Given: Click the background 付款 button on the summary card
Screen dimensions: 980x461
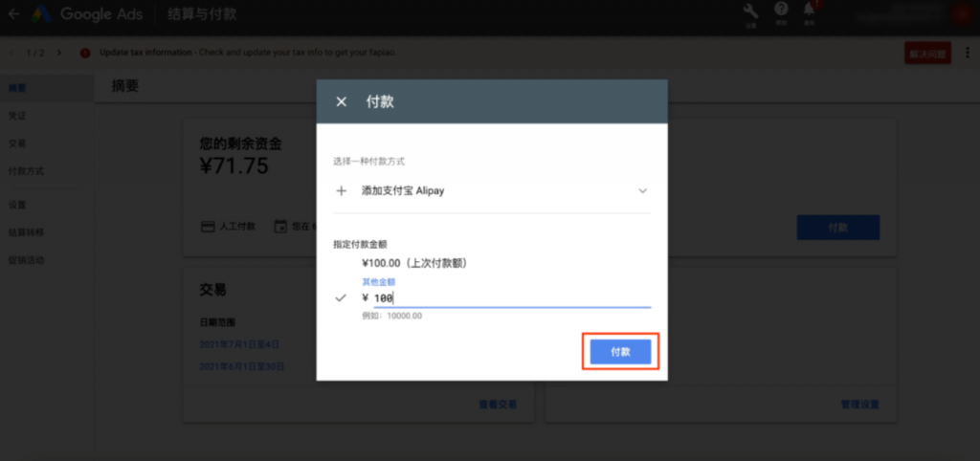Looking at the screenshot, I should tap(838, 228).
